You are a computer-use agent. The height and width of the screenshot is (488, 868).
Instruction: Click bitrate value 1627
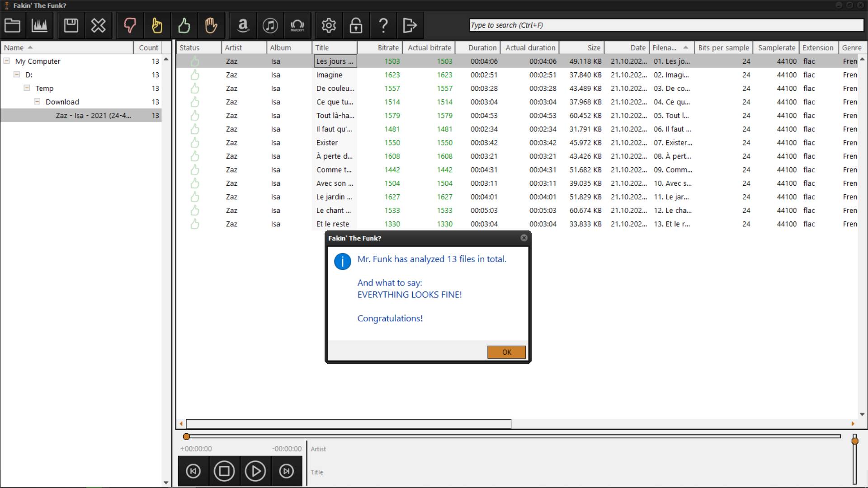point(392,197)
